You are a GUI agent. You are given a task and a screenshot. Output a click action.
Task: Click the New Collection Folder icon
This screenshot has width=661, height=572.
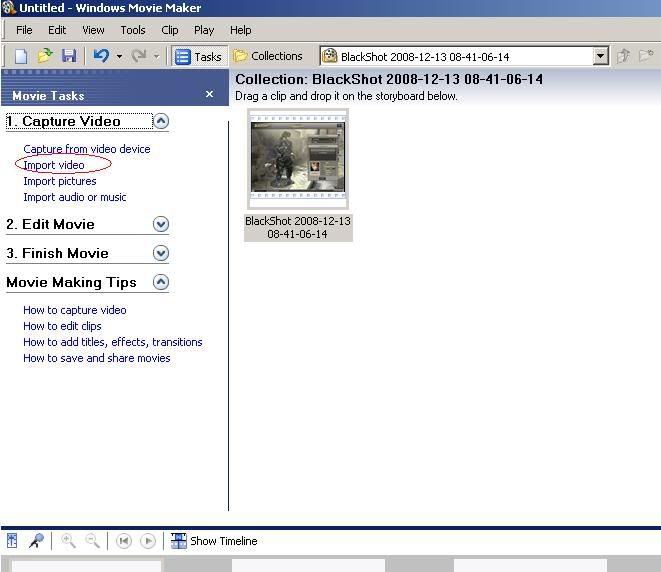pyautogui.click(x=646, y=56)
